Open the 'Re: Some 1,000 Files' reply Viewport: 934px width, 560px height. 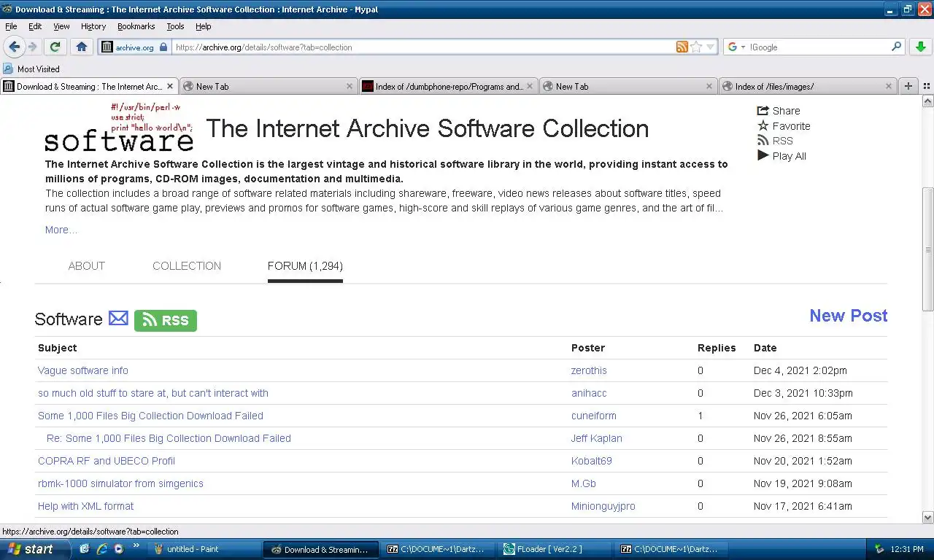[169, 438]
